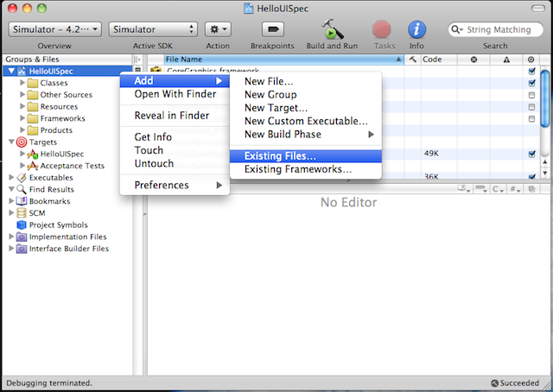The image size is (553, 392).
Task: Open the New Build Phase submenu arrow
Action: pyautogui.click(x=371, y=135)
